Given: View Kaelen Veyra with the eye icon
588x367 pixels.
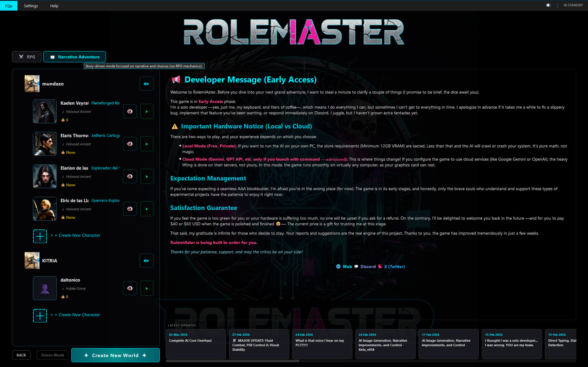Looking at the screenshot, I should pyautogui.click(x=130, y=111).
